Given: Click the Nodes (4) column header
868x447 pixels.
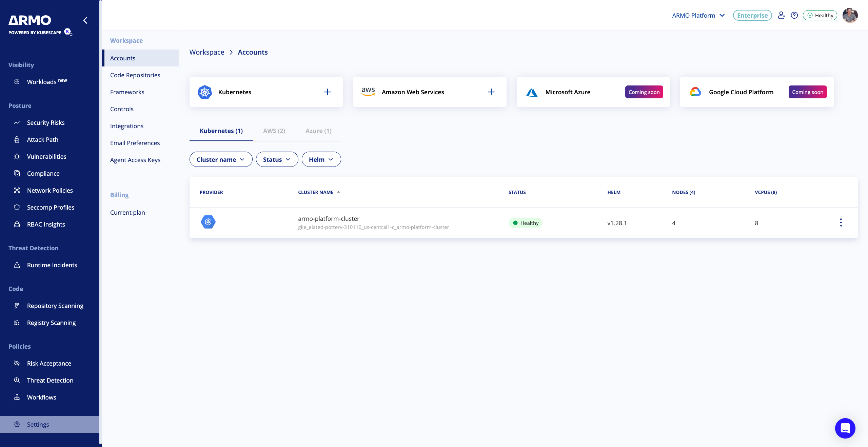Looking at the screenshot, I should coord(684,192).
